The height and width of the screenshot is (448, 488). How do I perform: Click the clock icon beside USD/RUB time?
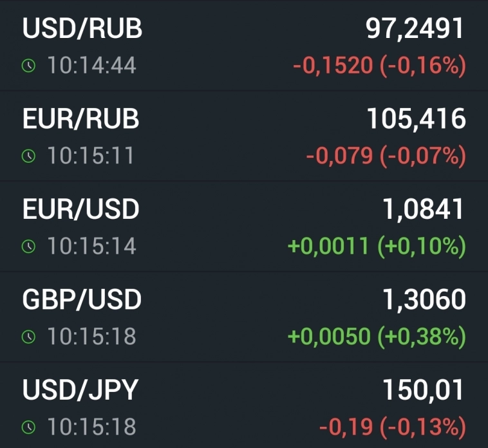(x=28, y=66)
